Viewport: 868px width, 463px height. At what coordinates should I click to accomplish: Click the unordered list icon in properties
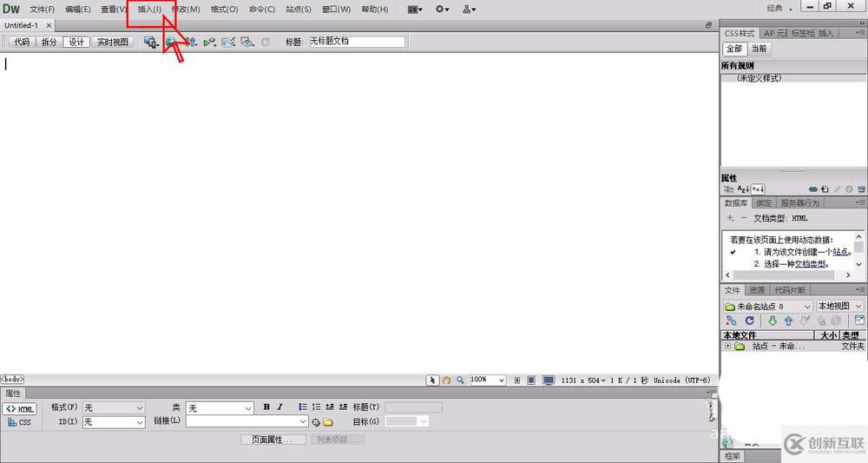[303, 407]
